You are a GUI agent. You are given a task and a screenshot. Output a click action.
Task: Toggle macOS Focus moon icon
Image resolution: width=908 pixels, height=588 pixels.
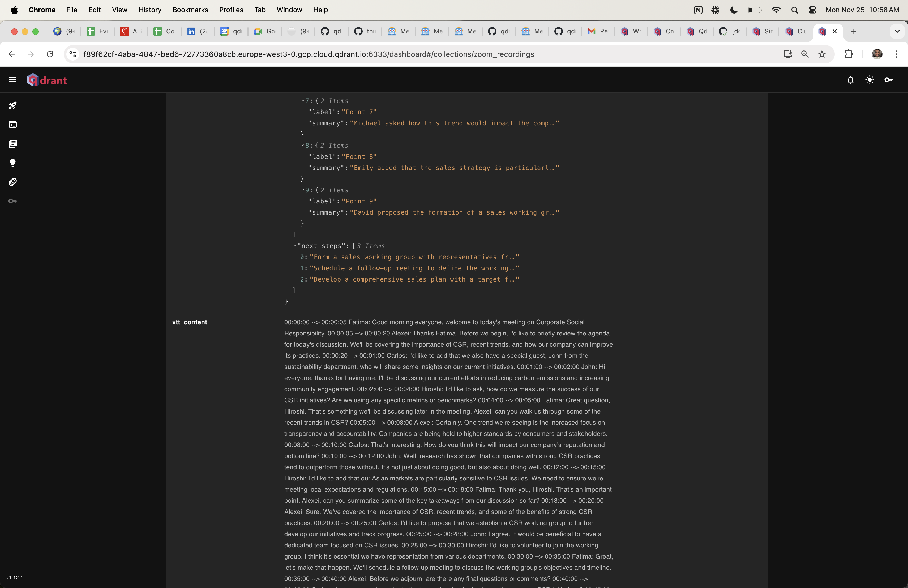click(734, 10)
